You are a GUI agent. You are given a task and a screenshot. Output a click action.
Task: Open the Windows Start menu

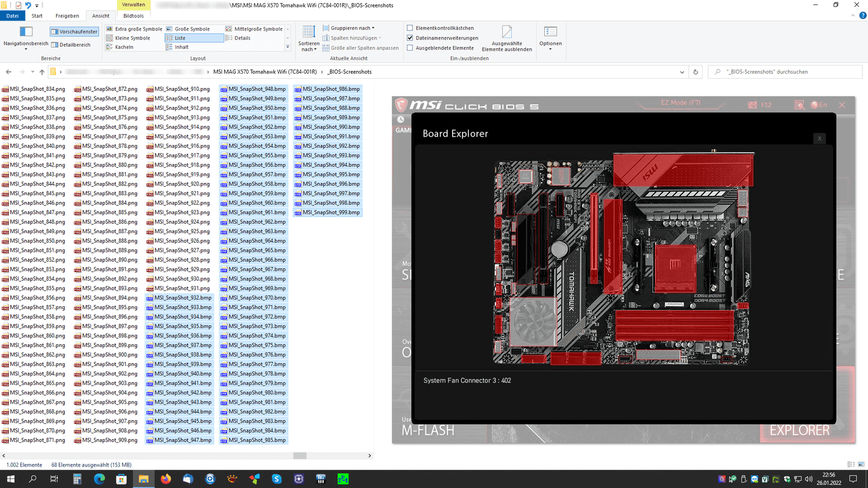click(11, 478)
